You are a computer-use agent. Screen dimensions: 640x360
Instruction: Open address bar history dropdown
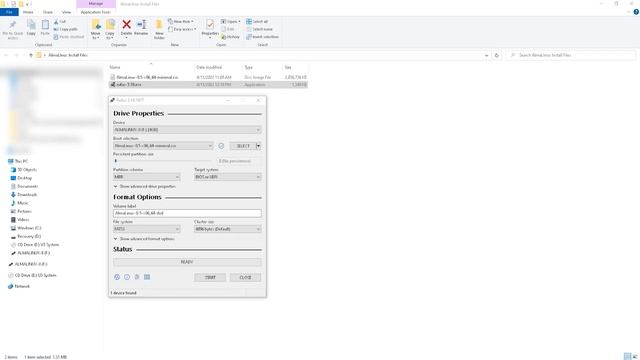point(487,55)
